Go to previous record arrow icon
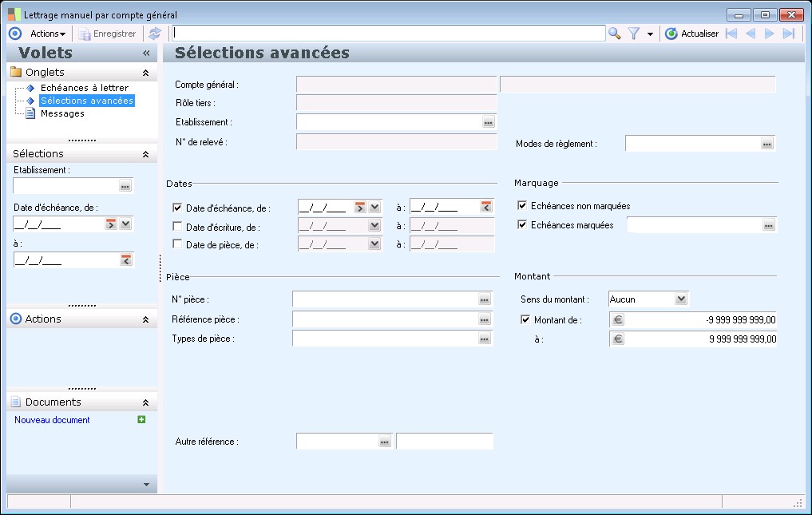The image size is (812, 515). click(751, 34)
